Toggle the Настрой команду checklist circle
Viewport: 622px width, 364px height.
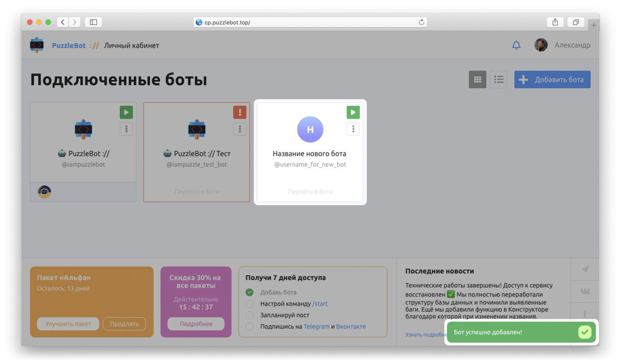(x=249, y=304)
